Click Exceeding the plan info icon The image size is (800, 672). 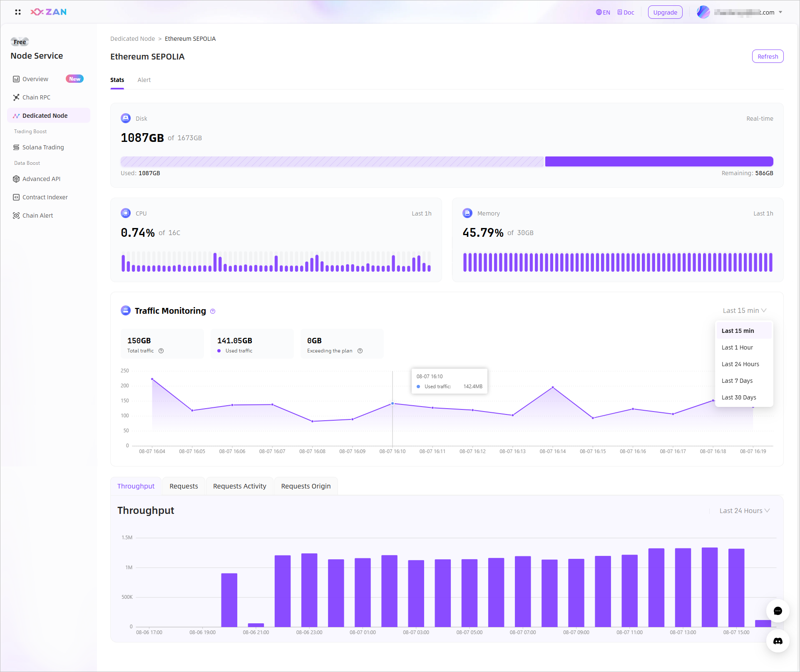coord(360,351)
